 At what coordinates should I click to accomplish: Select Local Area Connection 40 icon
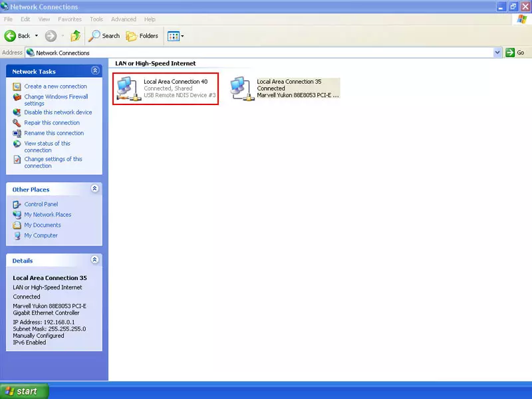click(128, 88)
